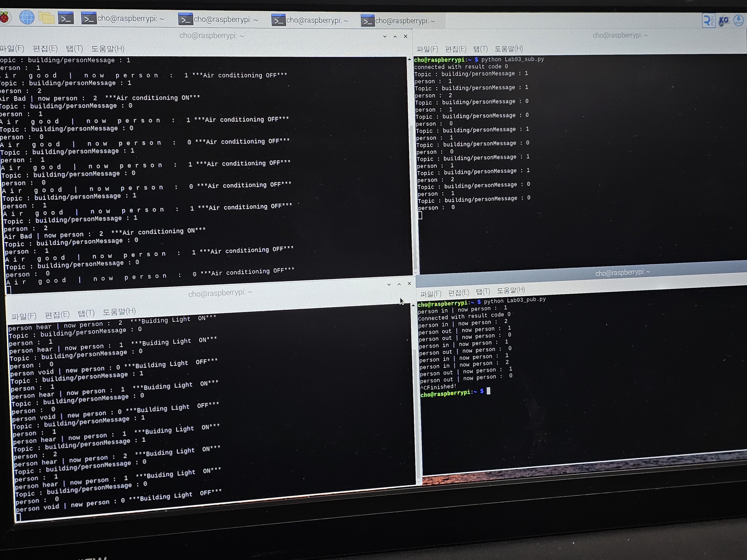Maximize top-left terminal using up chevron

395,36
